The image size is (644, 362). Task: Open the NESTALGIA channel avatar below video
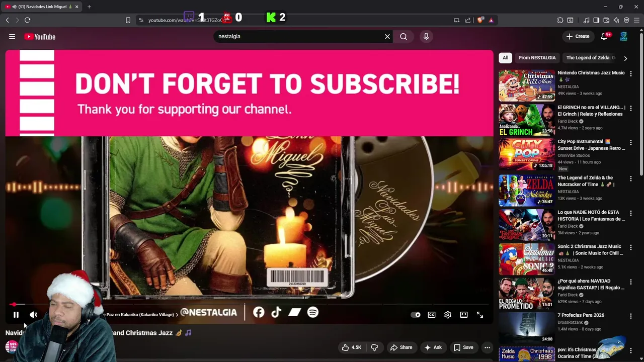pyautogui.click(x=11, y=347)
